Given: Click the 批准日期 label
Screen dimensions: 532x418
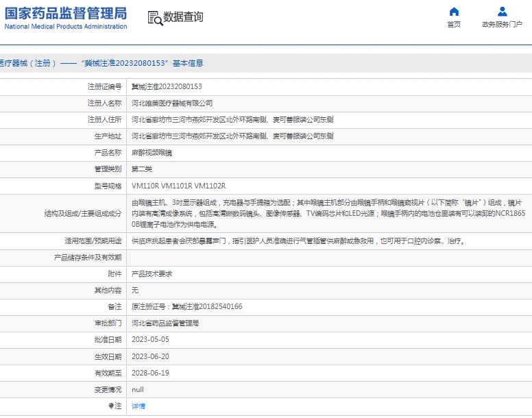Looking at the screenshot, I should coord(108,340).
